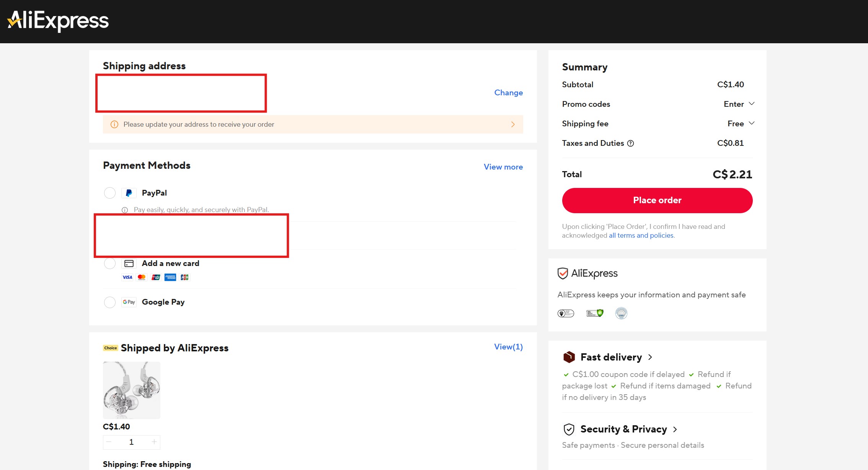Click the Taxes and Duties help icon
Screen dimensions: 868x470
(x=630, y=143)
